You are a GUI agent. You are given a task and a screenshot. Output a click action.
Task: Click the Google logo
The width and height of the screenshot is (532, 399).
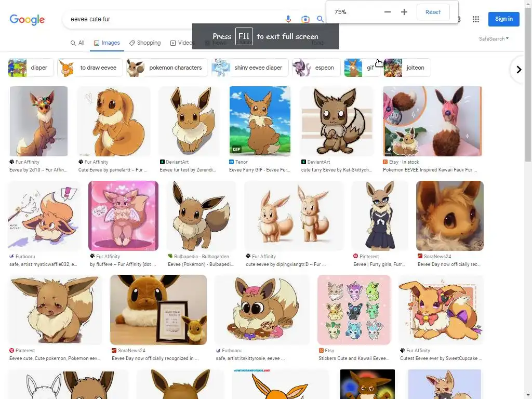[27, 20]
